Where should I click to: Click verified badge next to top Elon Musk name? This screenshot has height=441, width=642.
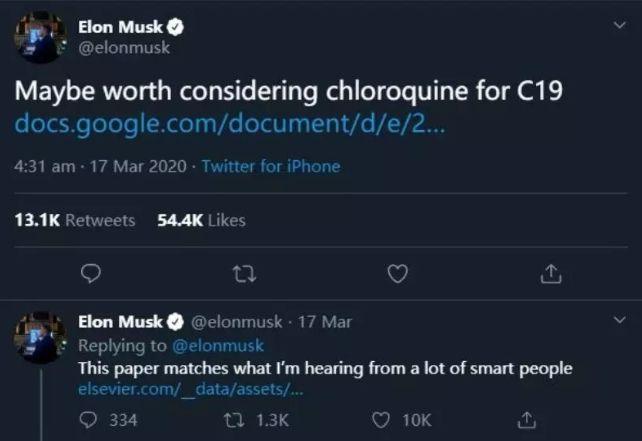[175, 27]
